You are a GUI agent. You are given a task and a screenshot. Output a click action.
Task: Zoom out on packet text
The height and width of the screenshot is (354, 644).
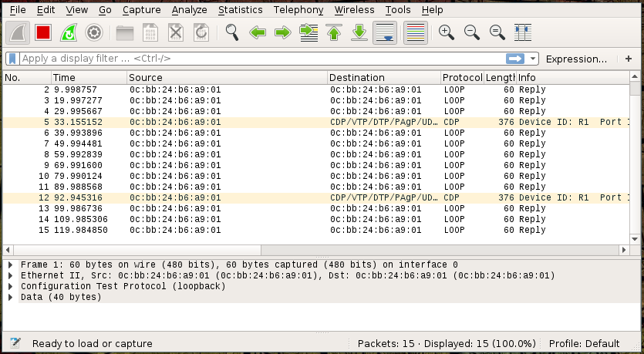click(x=472, y=32)
